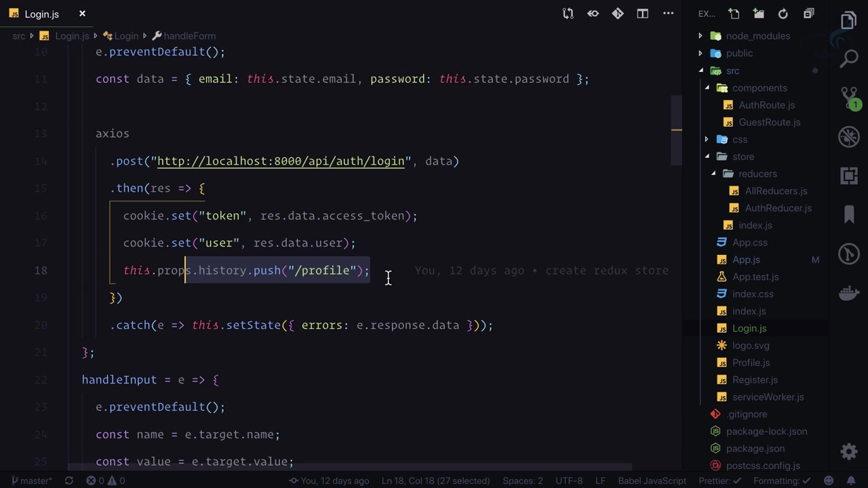This screenshot has width=868, height=488.
Task: Open the Bookmarks view in activity bar
Action: tap(849, 215)
